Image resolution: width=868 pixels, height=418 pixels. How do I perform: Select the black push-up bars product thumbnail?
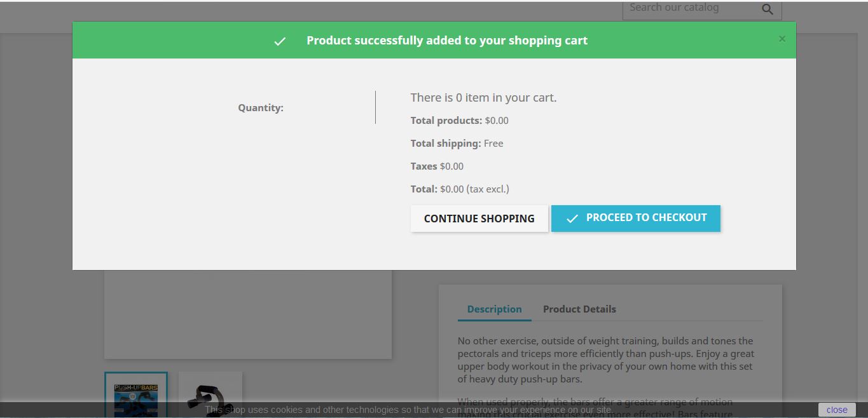210,395
